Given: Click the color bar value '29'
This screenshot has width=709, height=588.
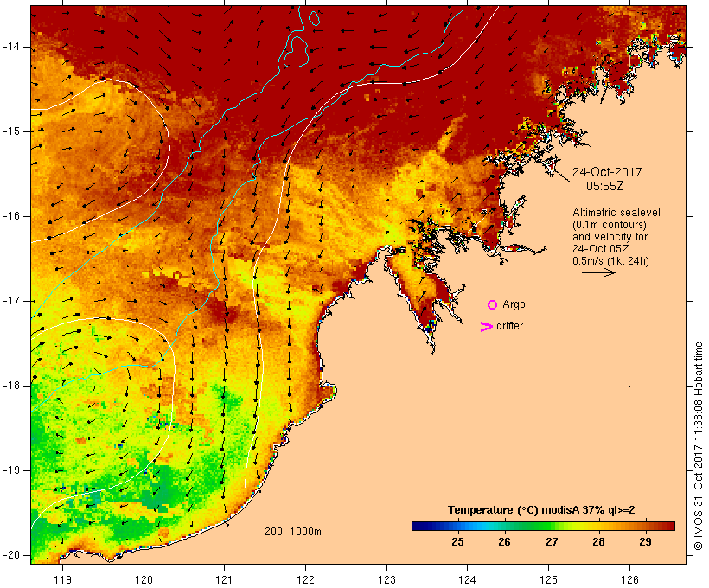Looking at the screenshot, I should [645, 541].
